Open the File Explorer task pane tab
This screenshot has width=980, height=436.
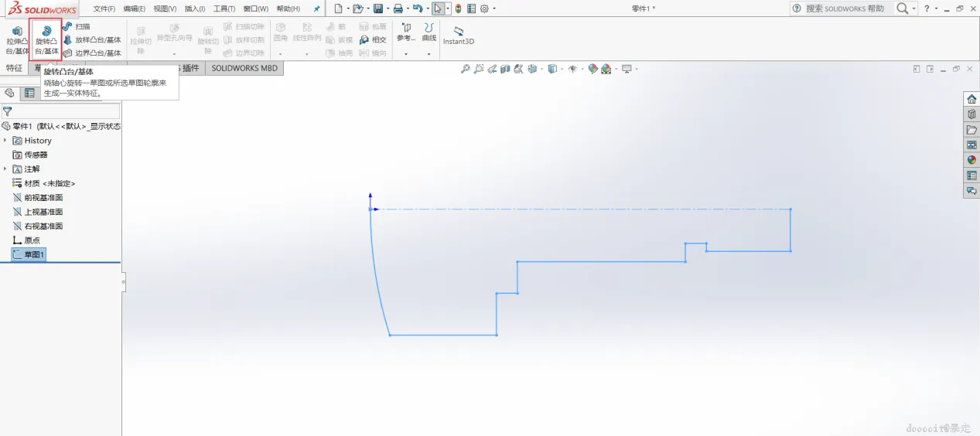pos(971,129)
